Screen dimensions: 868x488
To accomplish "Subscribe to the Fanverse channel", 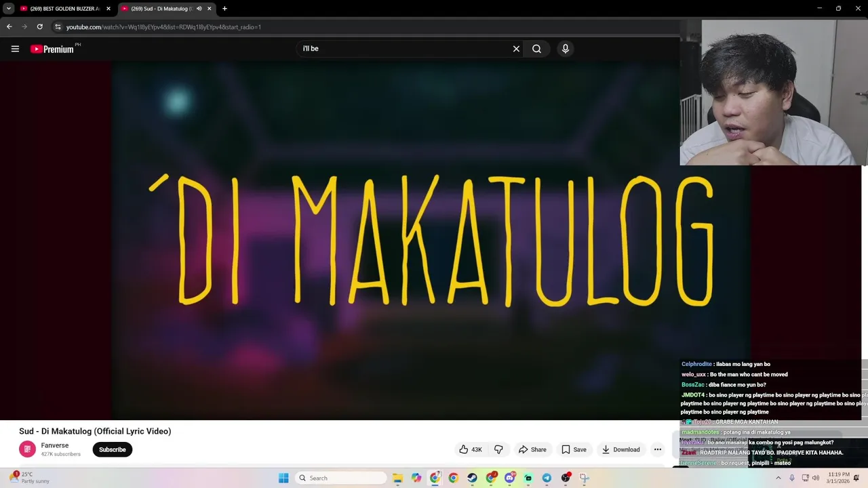I will click(113, 449).
